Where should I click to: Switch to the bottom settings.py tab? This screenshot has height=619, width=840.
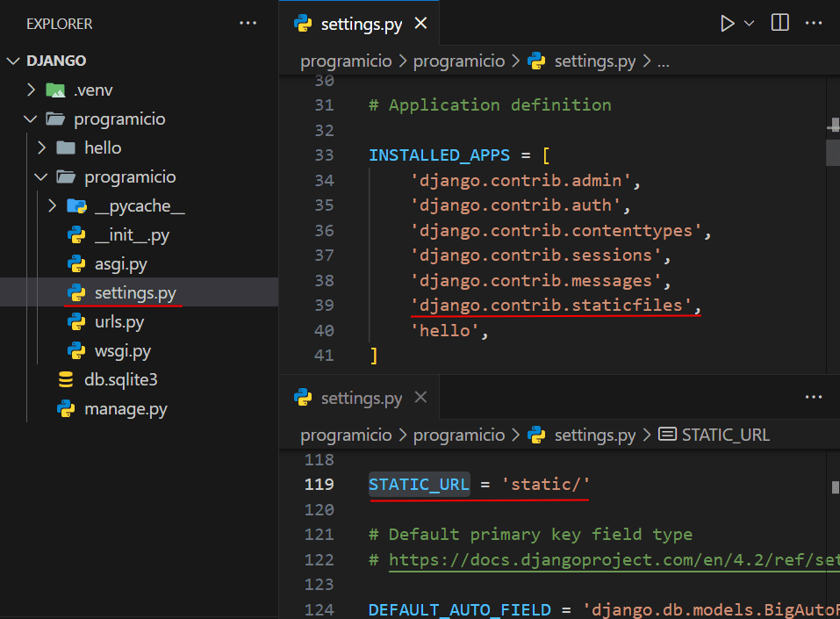click(361, 399)
